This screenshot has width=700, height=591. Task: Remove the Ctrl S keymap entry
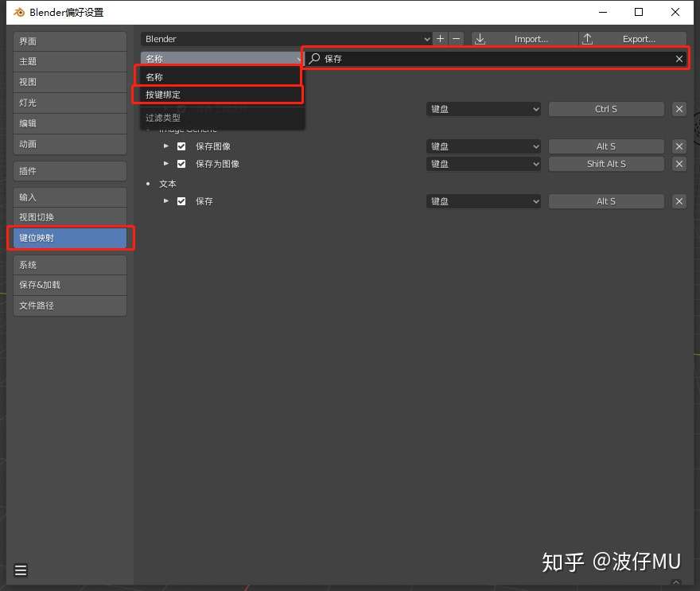coord(679,109)
